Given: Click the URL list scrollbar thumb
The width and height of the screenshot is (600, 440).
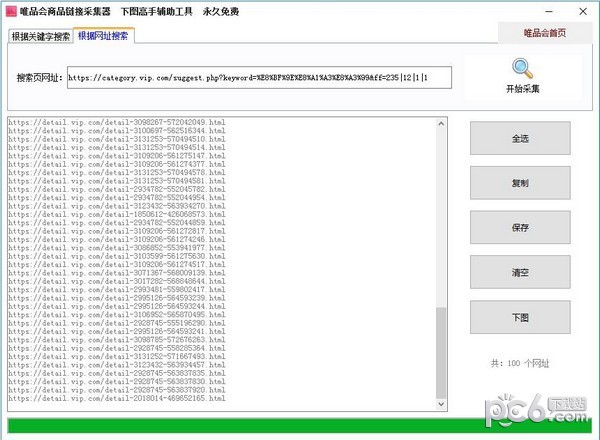Looking at the screenshot, I should point(441,352).
